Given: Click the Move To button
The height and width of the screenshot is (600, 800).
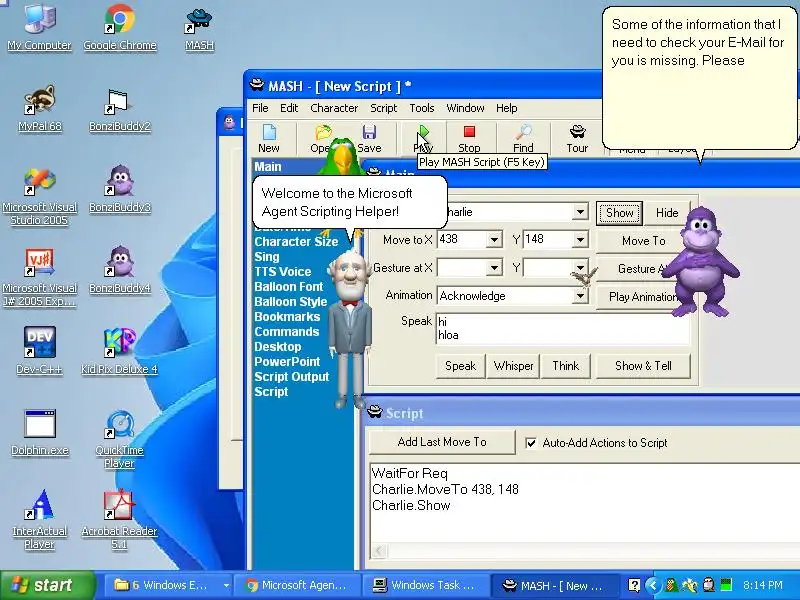Looking at the screenshot, I should [643, 241].
